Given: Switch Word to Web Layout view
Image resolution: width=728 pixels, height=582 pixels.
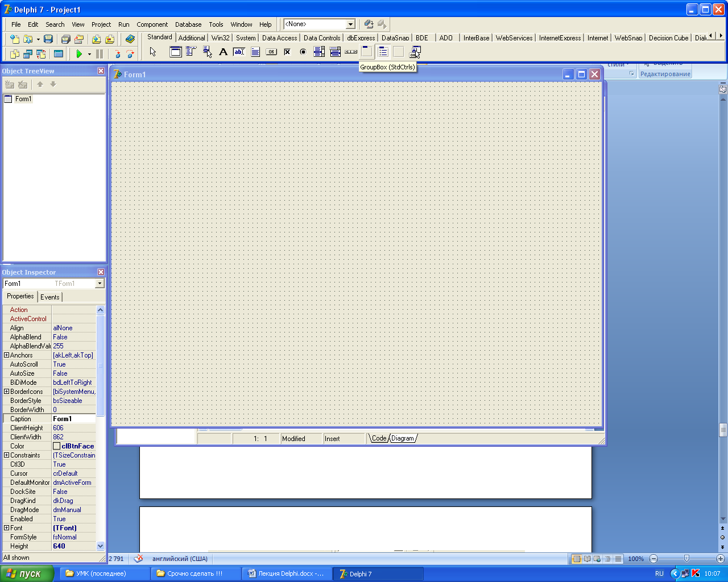Looking at the screenshot, I should 597,559.
